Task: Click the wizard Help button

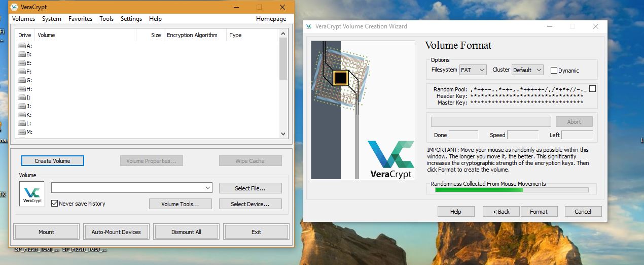Action: tap(456, 212)
